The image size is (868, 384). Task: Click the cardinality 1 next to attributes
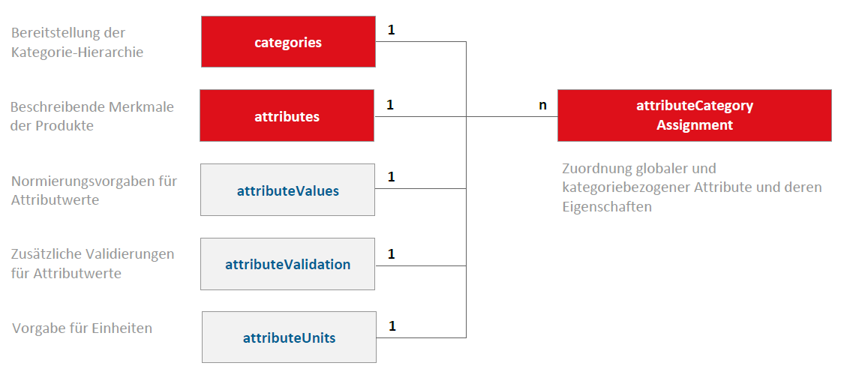[389, 104]
